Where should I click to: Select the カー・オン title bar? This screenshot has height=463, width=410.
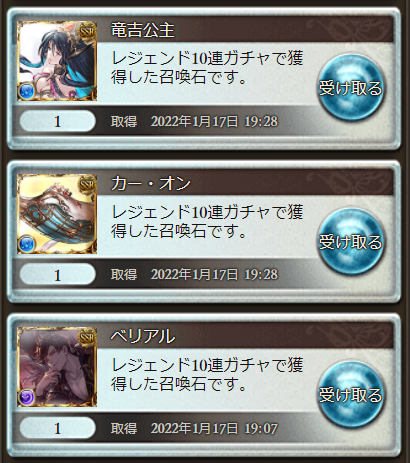point(245,183)
